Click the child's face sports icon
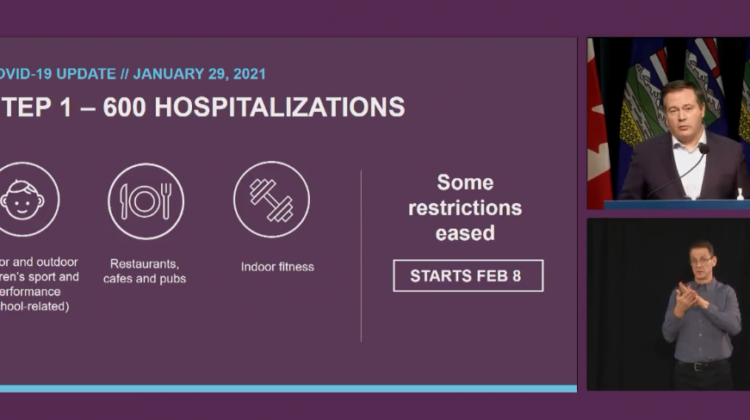The height and width of the screenshot is (420, 750). [23, 199]
